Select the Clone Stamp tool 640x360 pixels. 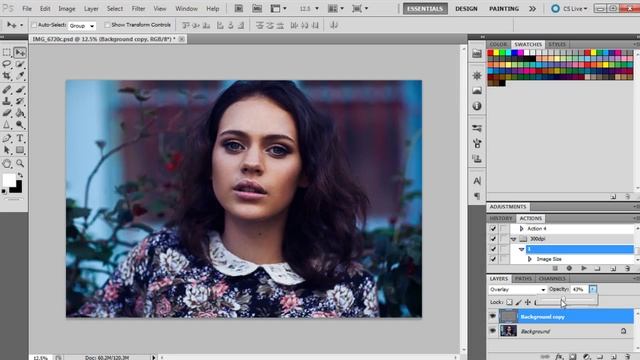pos(7,101)
